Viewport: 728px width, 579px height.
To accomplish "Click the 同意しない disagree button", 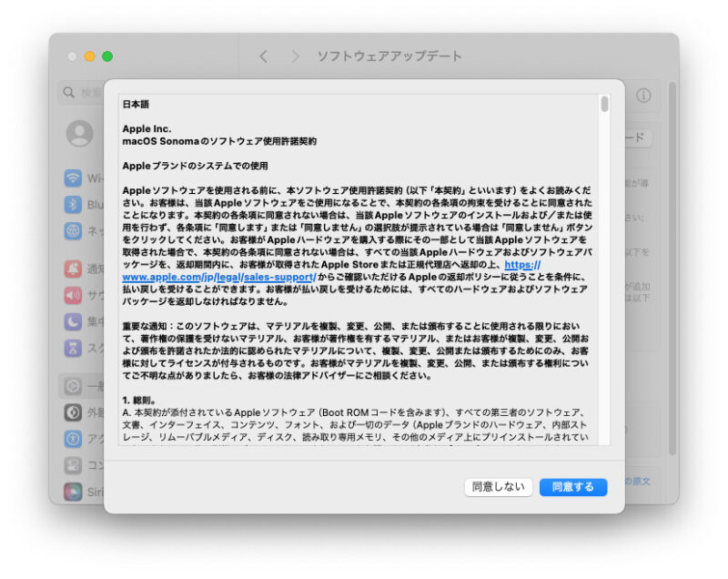I will 498,487.
